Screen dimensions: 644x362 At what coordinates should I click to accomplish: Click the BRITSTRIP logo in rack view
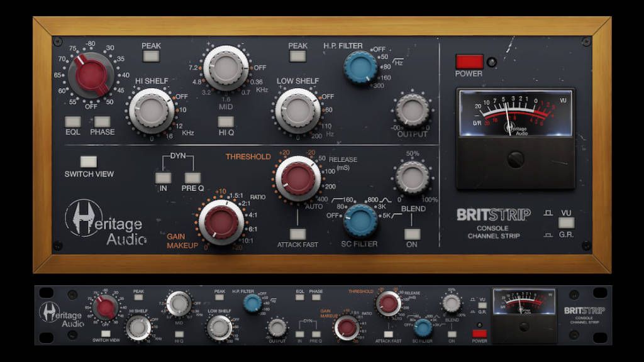point(584,310)
